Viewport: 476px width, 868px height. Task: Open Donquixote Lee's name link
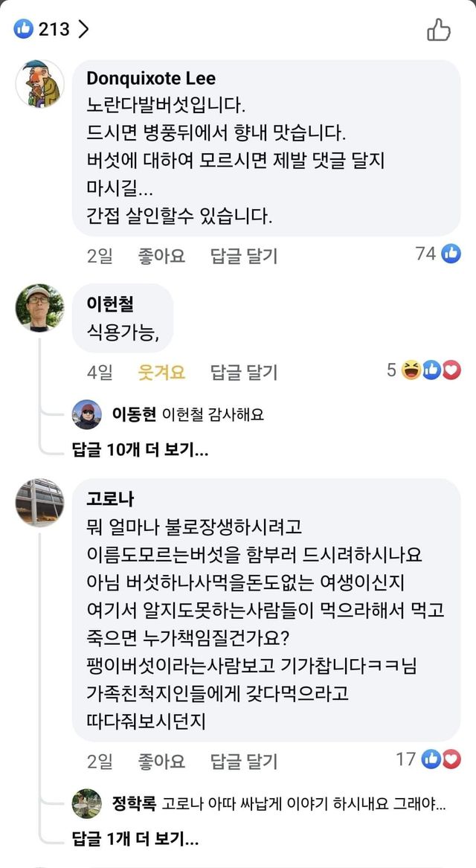pos(151,78)
